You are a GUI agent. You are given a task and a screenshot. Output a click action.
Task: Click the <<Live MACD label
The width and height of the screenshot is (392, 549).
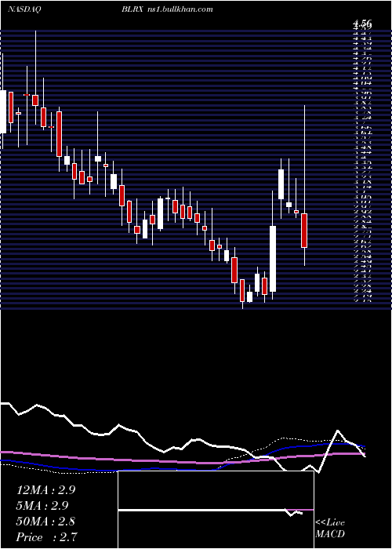[330, 529]
